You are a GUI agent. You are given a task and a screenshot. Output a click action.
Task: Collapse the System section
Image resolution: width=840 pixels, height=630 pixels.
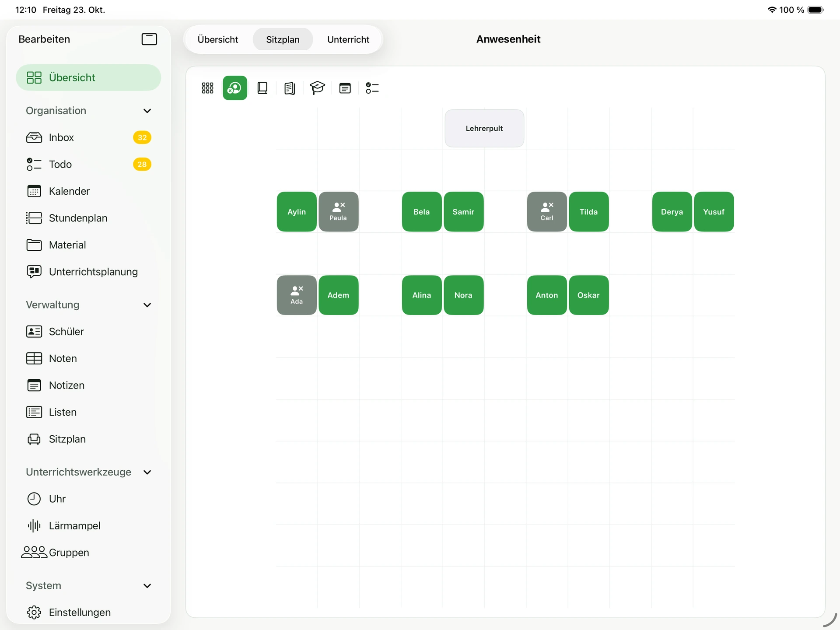147,586
